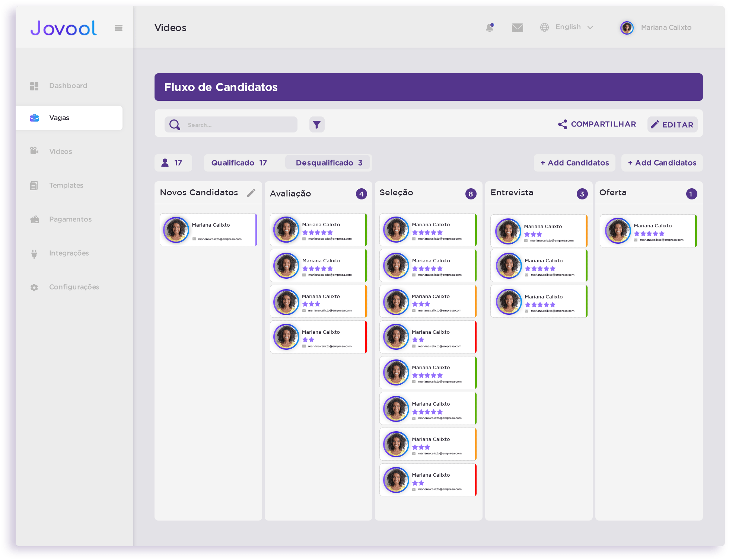Screen dimensions: 729x560
Task: Open Videos in the sidebar
Action: pos(60,151)
